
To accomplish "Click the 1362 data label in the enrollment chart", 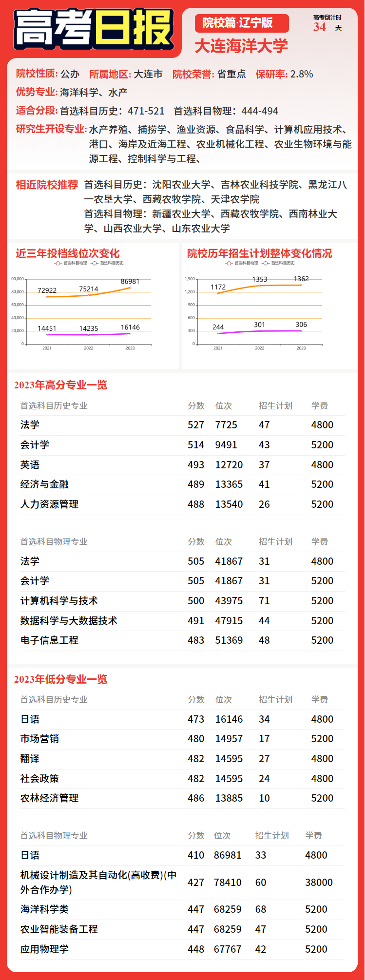I will [x=301, y=279].
